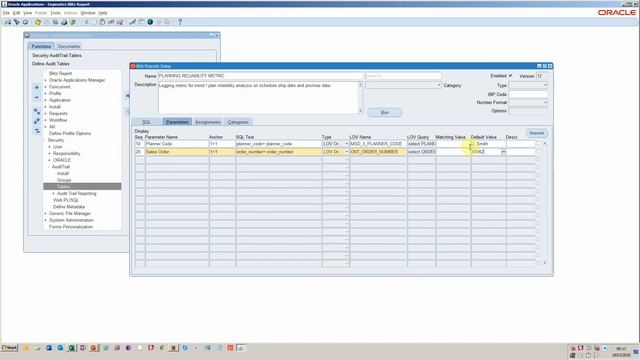Open the File menu

6,13
